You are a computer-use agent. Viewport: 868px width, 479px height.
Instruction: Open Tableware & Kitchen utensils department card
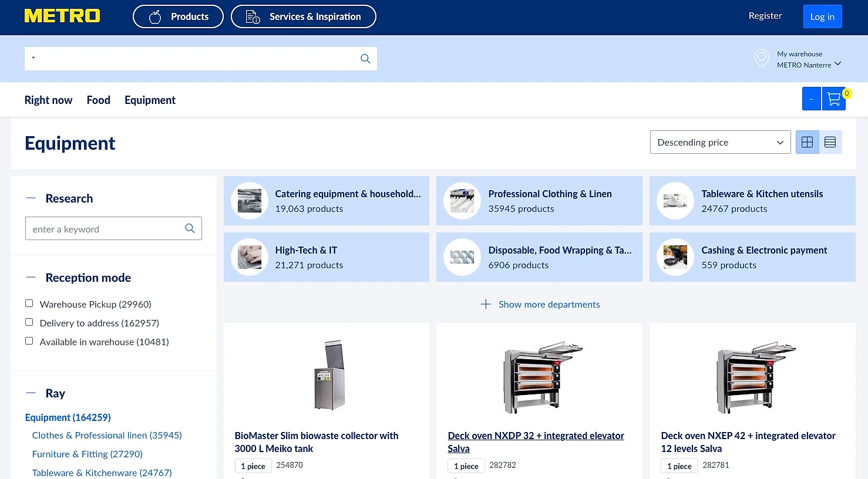[752, 201]
